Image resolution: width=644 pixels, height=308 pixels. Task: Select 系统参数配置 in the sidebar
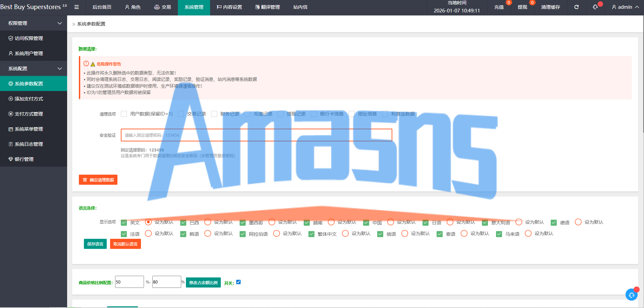coord(34,84)
